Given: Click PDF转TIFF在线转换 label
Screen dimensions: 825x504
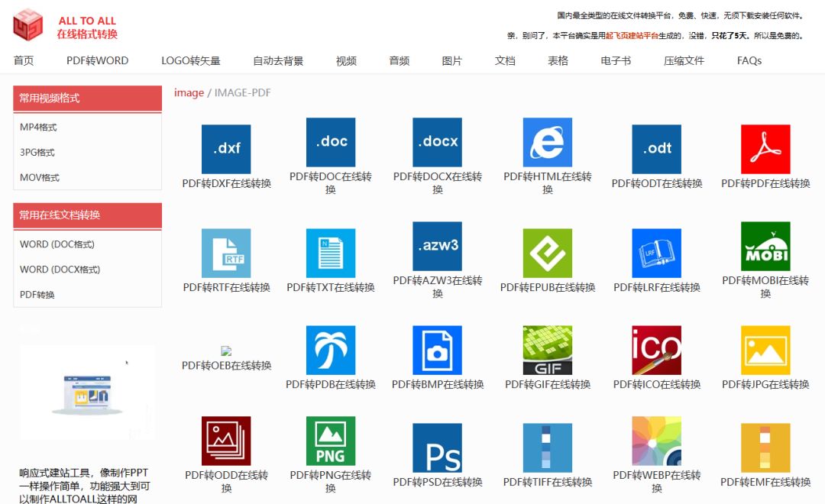Looking at the screenshot, I should click(548, 482).
